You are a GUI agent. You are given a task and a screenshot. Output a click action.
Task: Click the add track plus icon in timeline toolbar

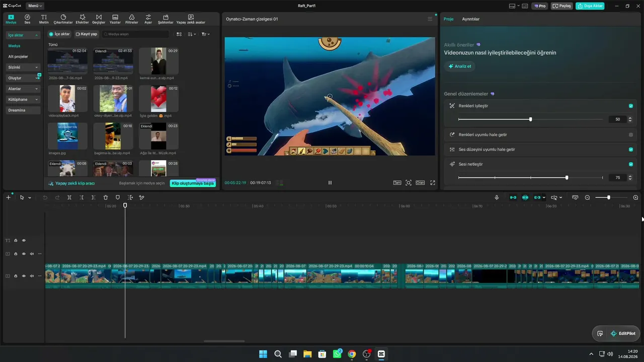coord(8,198)
